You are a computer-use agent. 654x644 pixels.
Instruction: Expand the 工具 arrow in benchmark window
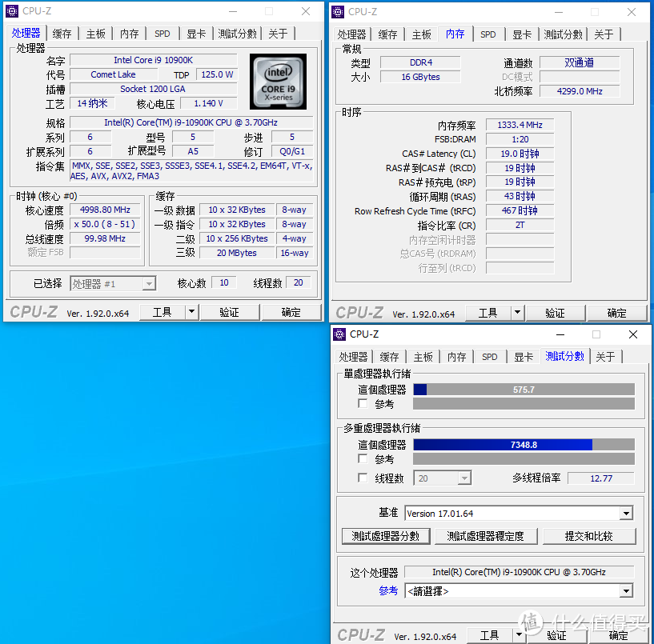click(x=519, y=635)
